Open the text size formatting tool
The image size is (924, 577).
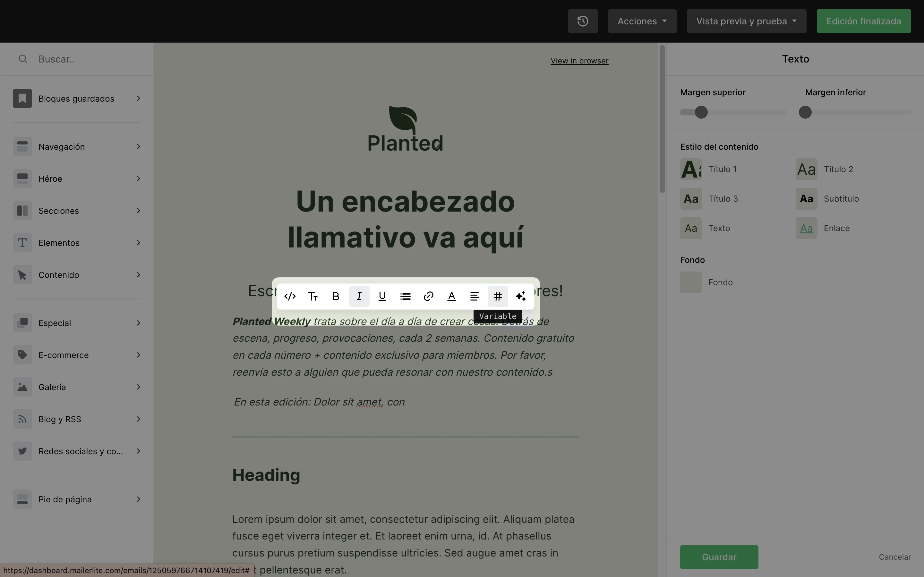click(x=313, y=296)
